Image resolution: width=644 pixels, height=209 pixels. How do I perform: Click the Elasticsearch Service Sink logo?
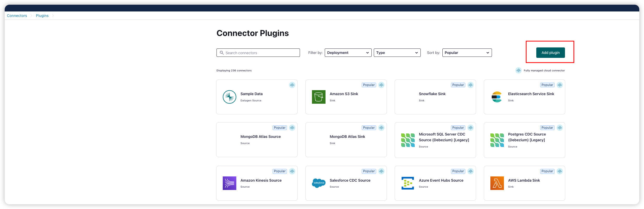pyautogui.click(x=497, y=97)
